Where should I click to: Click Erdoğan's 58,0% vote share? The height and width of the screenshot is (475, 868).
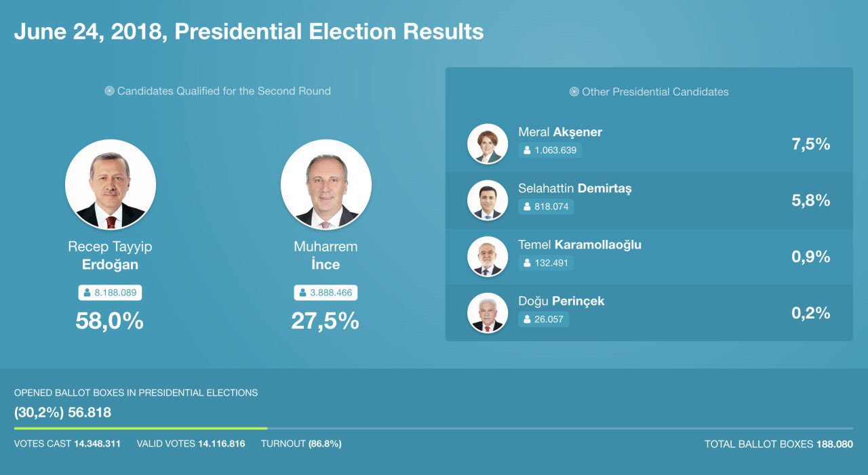[x=110, y=321]
